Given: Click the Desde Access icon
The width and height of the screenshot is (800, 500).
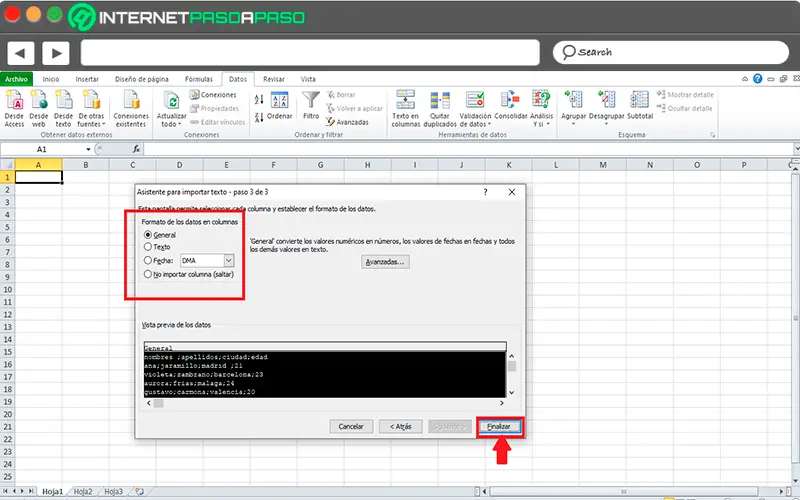Looking at the screenshot, I should click(x=14, y=108).
